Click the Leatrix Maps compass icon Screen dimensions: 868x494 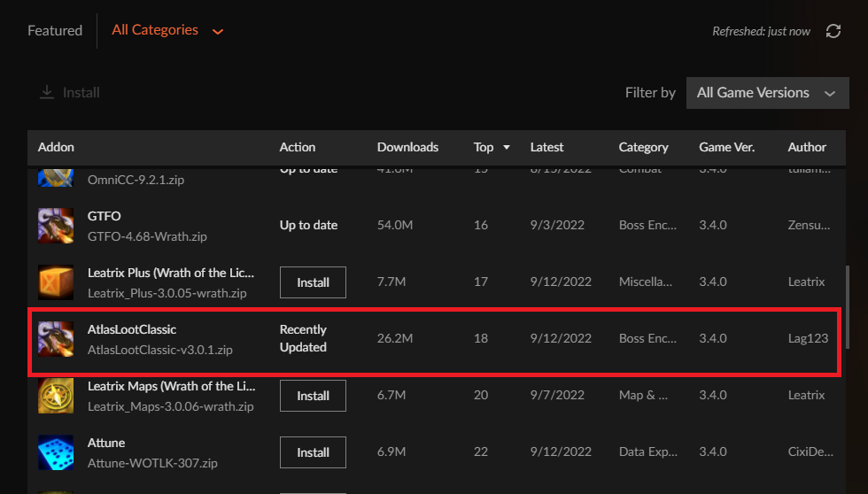55,396
